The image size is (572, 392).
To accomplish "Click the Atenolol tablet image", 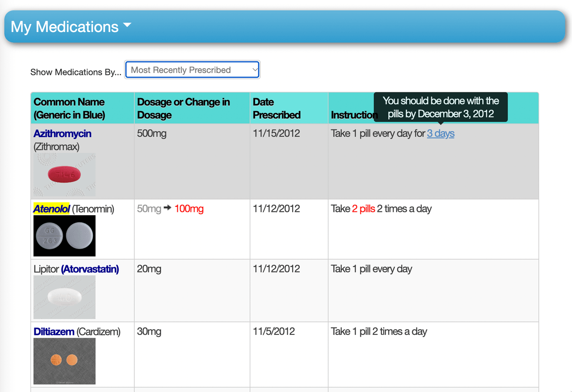I will 64,236.
